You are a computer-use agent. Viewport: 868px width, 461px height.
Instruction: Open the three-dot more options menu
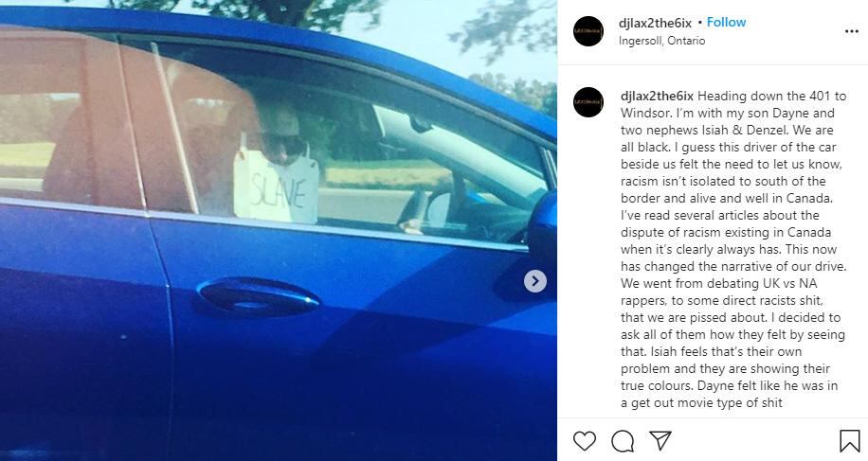tap(851, 31)
